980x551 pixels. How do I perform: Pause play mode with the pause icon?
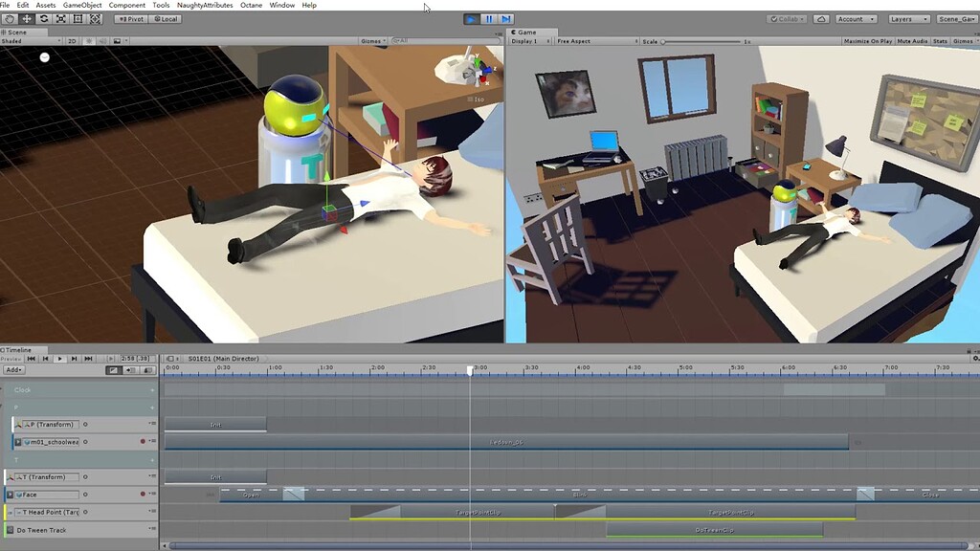[x=490, y=18]
